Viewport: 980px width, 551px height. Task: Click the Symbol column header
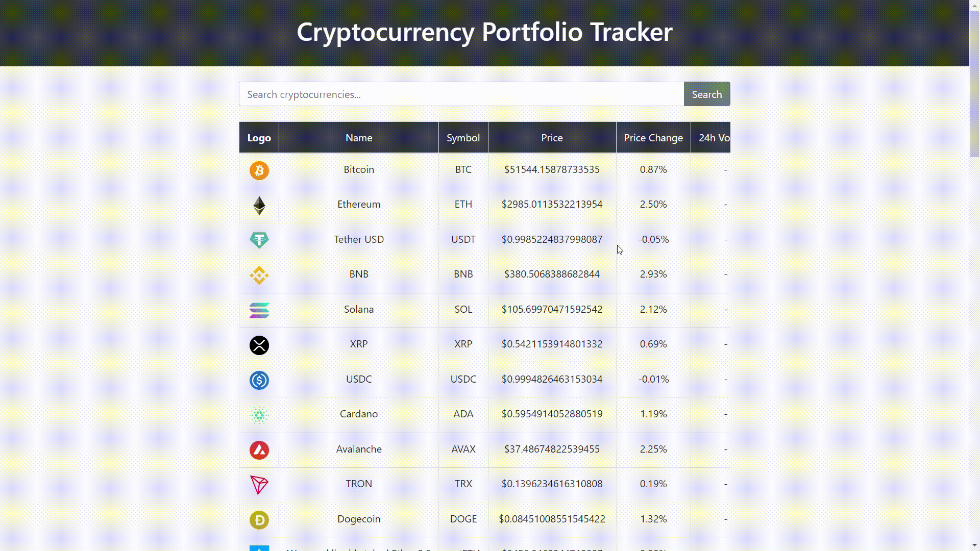click(x=463, y=137)
